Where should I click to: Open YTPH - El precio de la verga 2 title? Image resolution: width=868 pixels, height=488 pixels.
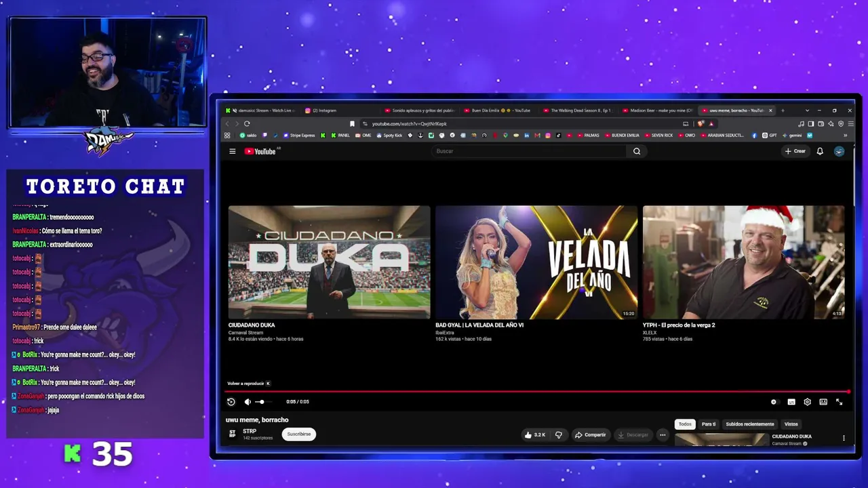(x=679, y=325)
